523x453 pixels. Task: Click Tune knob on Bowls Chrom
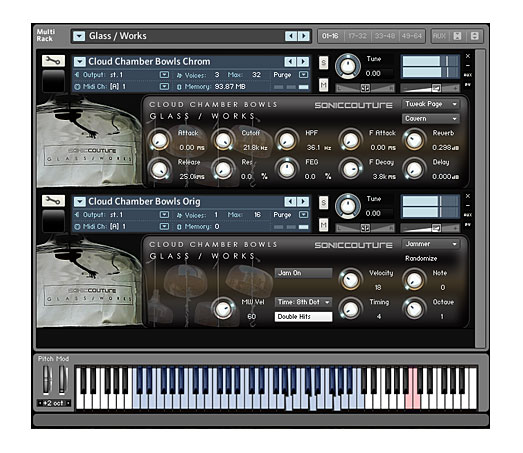(348, 66)
